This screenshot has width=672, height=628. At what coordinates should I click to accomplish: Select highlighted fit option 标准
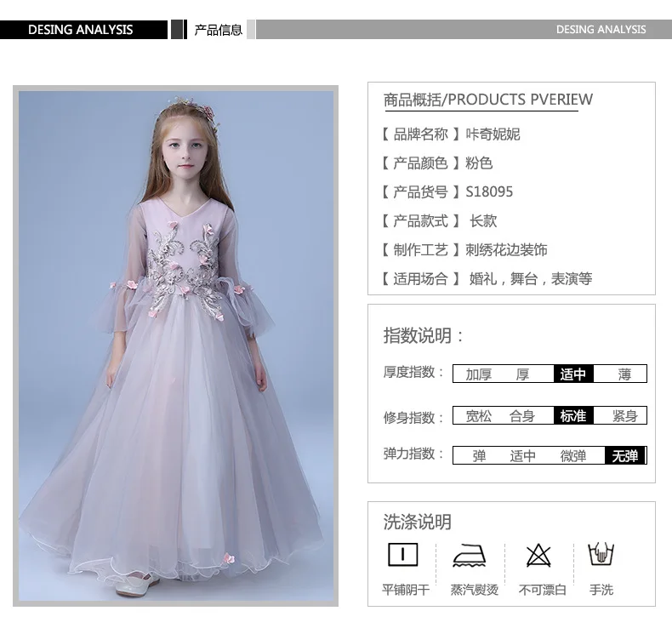click(x=573, y=415)
